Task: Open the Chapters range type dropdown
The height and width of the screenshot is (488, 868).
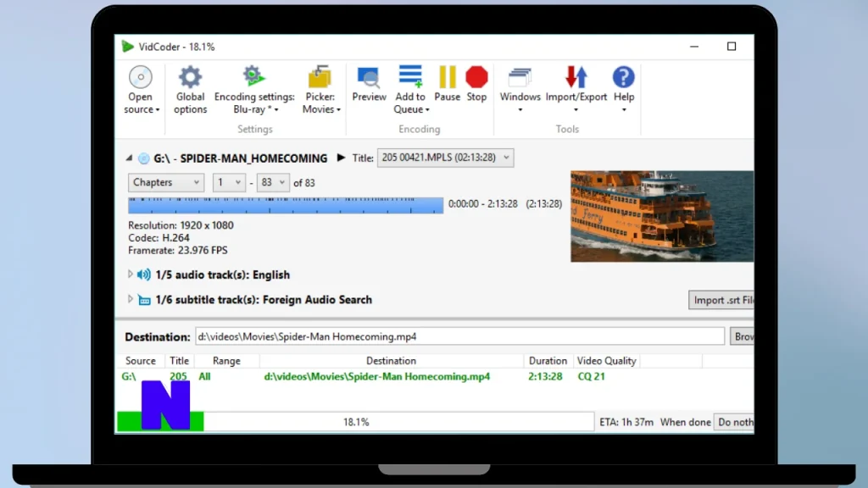Action: click(x=166, y=182)
